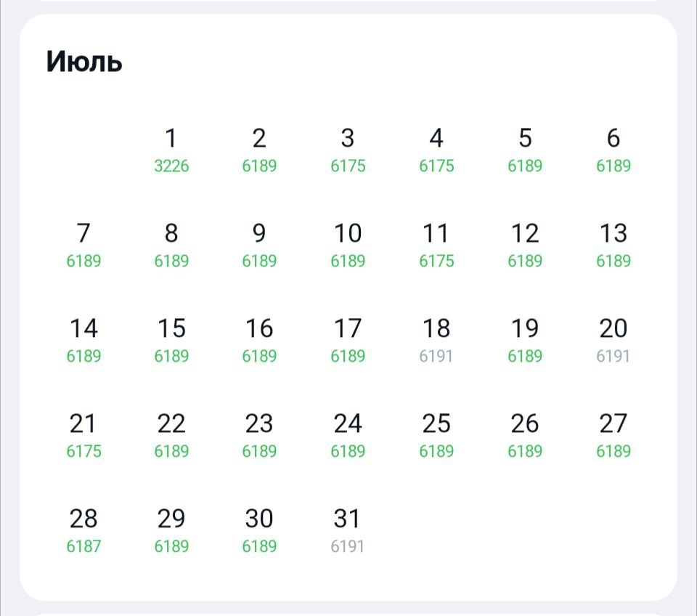Choose July 14 in the calendar
The image size is (697, 616).
click(x=83, y=340)
